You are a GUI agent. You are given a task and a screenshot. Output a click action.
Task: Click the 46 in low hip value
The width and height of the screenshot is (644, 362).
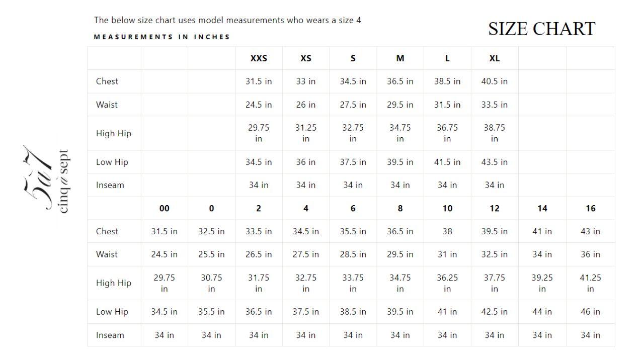pos(590,312)
